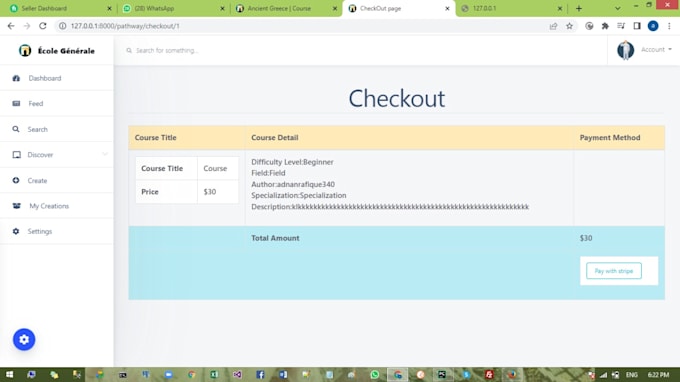Screen dimensions: 680x382
Task: Click the Checkout heading
Action: [396, 98]
